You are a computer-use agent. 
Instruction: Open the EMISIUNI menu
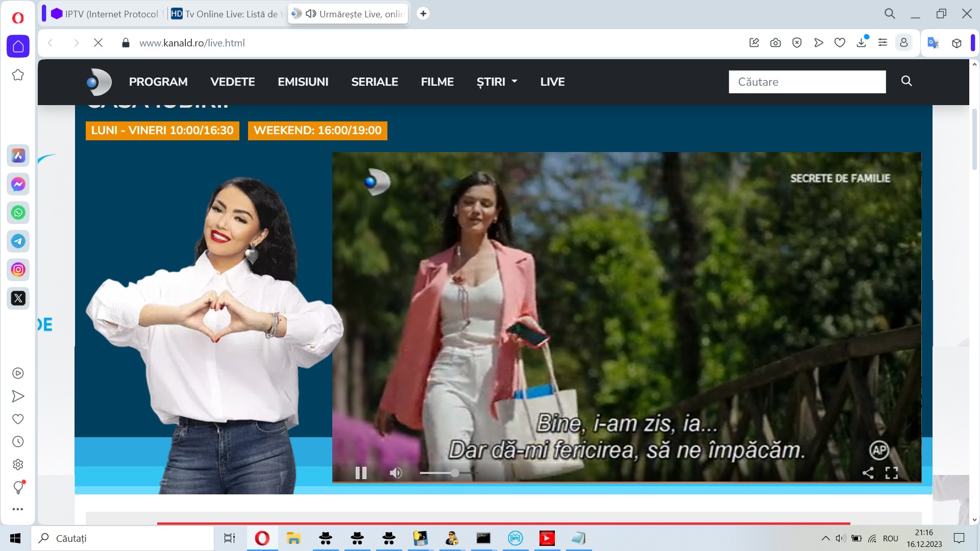[x=303, y=82]
